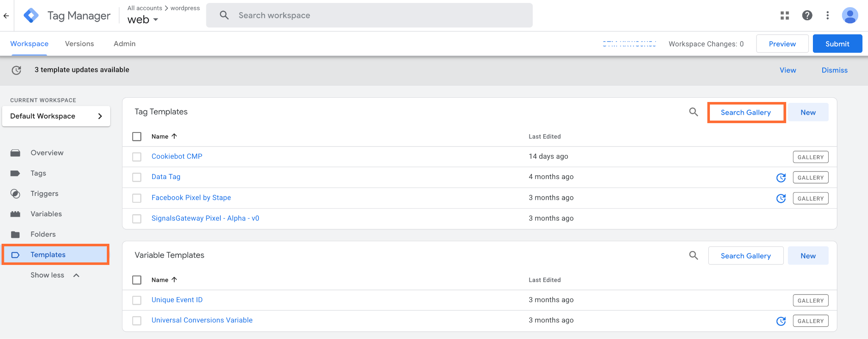The image size is (868, 339).
Task: Click the Folders sidebar icon
Action: tap(15, 234)
